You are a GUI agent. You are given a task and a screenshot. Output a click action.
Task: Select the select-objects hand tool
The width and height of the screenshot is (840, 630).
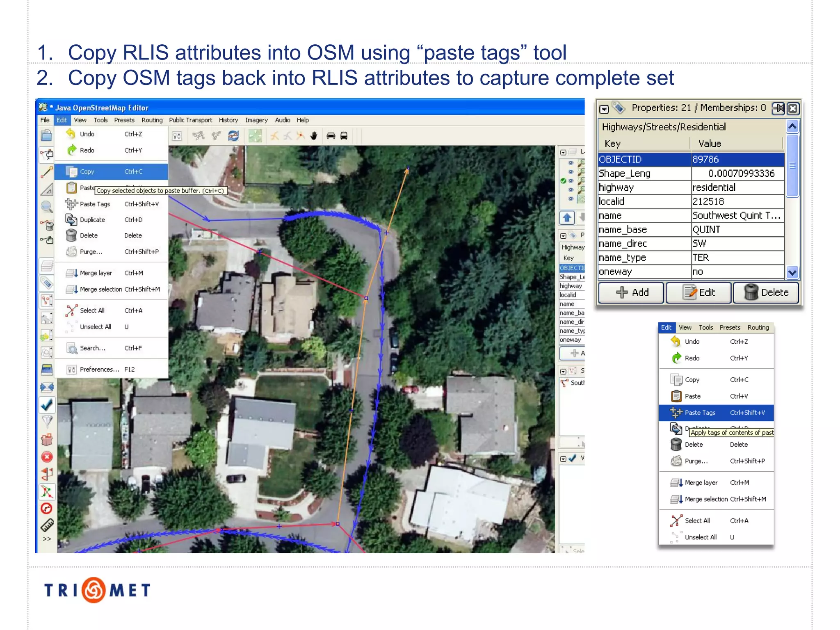[x=47, y=154]
